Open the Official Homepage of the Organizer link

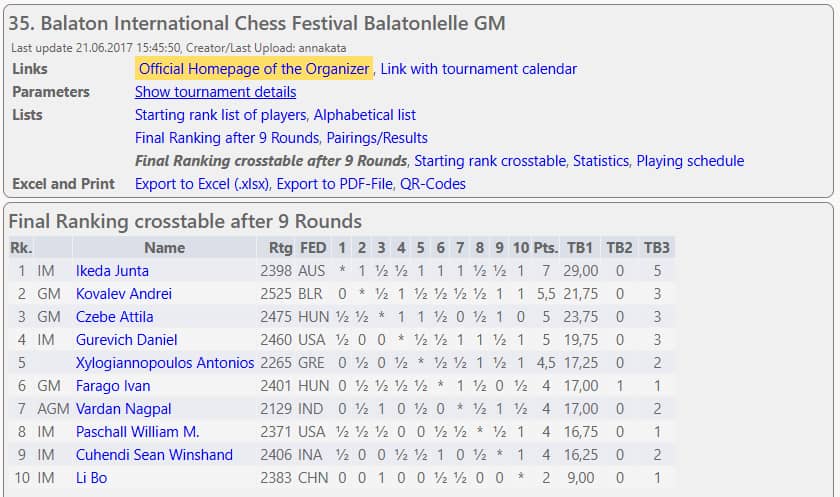(x=254, y=69)
